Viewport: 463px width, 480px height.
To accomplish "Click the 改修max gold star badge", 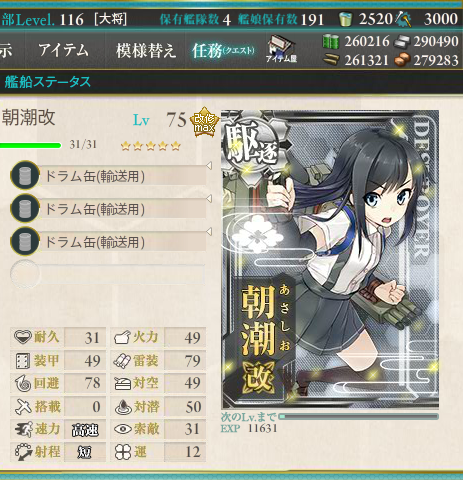I will click(204, 122).
